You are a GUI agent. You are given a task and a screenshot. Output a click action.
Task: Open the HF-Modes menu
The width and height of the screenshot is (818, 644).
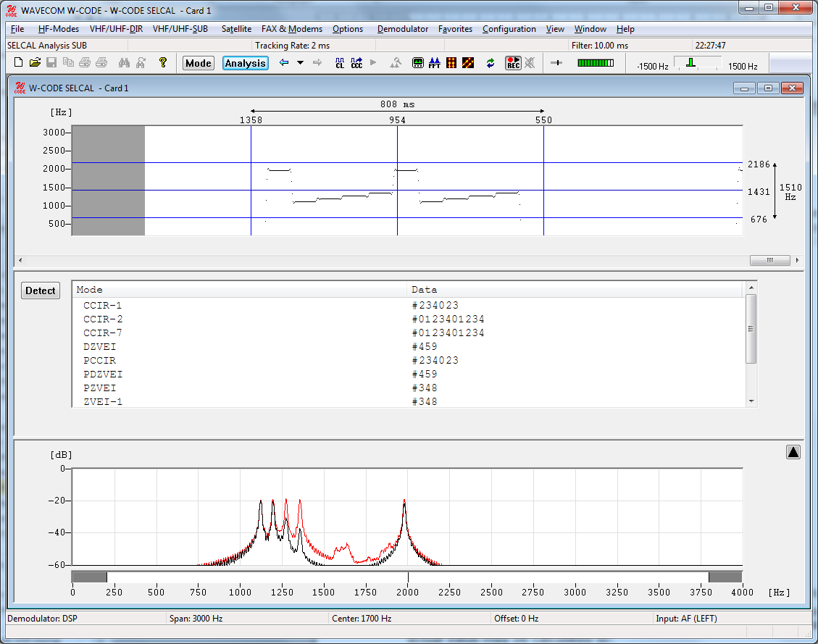59,29
